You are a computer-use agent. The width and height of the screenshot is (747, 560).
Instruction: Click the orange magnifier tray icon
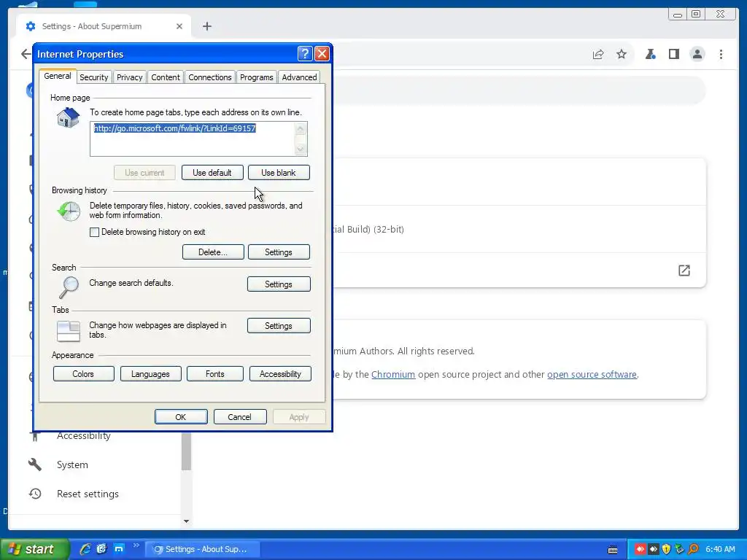coord(694,550)
